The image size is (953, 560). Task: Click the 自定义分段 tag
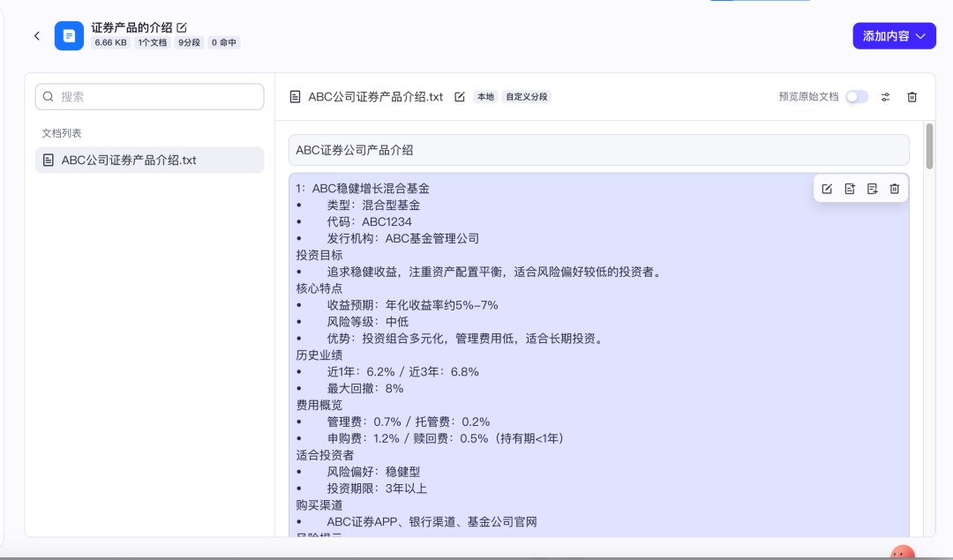pyautogui.click(x=526, y=97)
